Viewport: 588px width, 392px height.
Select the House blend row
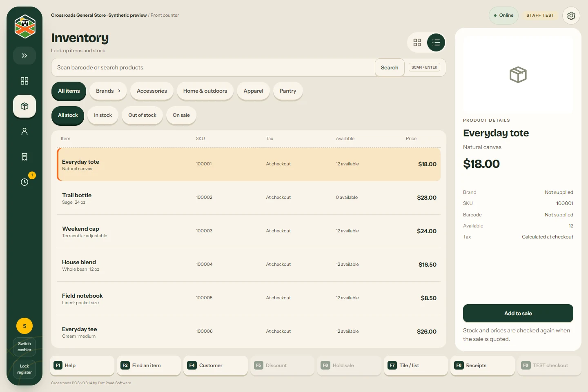pyautogui.click(x=249, y=265)
